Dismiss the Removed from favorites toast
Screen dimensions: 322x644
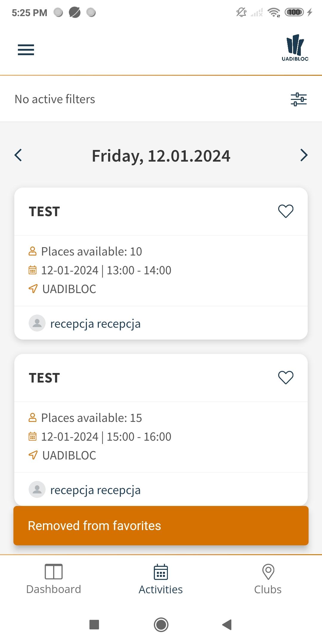161,526
